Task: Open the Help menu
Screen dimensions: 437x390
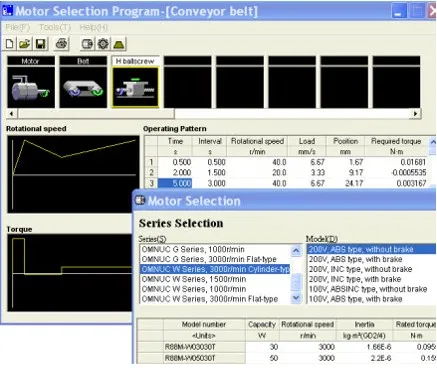Action: [x=93, y=27]
